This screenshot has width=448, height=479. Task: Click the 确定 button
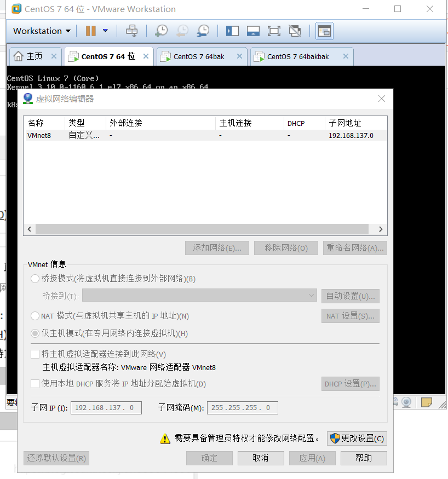point(209,458)
